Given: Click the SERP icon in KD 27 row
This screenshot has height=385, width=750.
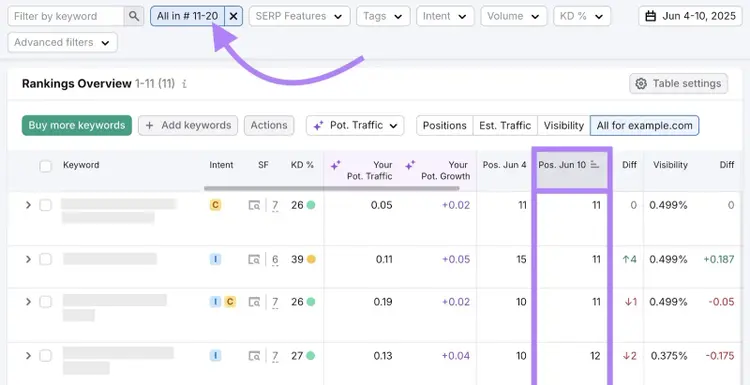Looking at the screenshot, I should pyautogui.click(x=254, y=356).
